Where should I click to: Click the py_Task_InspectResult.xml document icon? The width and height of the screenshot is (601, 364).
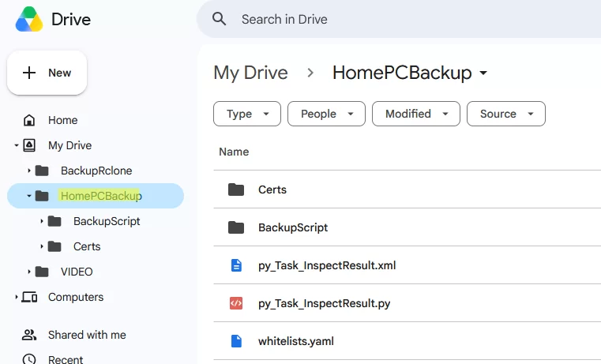[236, 265]
